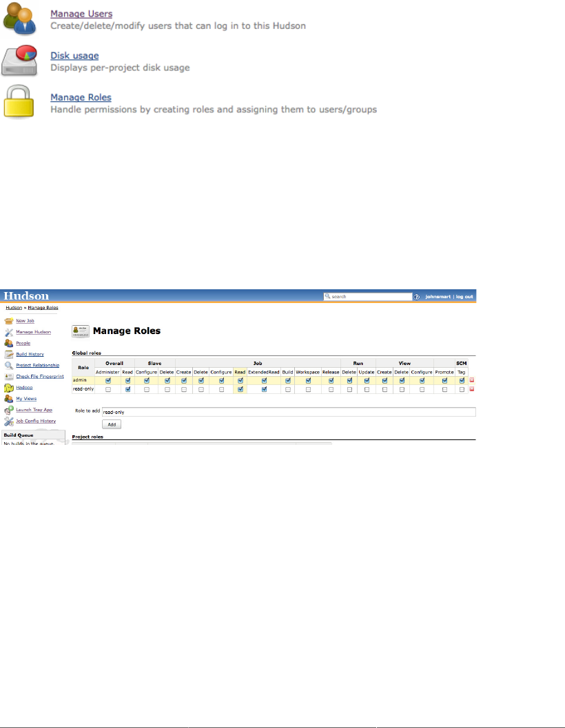The image size is (565, 728).
Task: Click the New Job sidebar icon
Action: (9, 321)
